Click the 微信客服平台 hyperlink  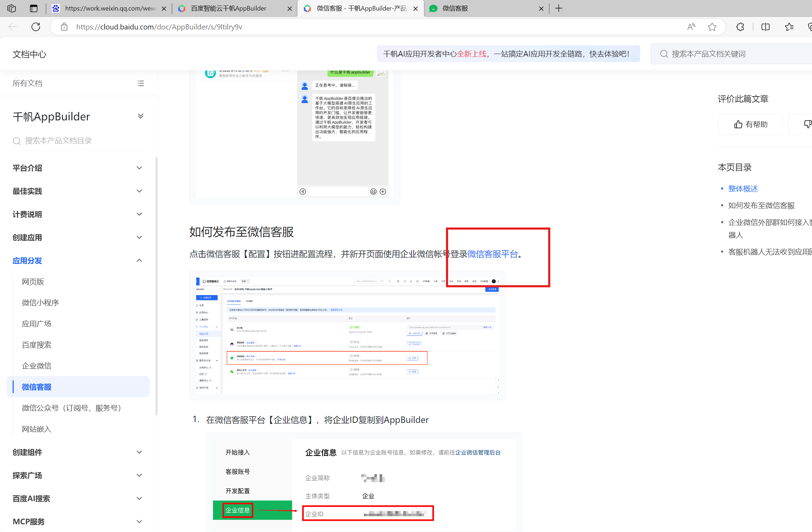pyautogui.click(x=492, y=254)
